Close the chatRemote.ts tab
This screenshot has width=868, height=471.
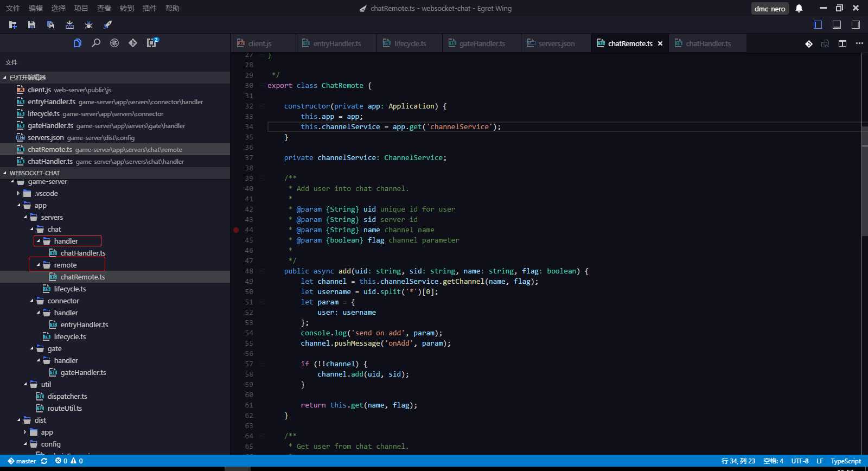(660, 43)
